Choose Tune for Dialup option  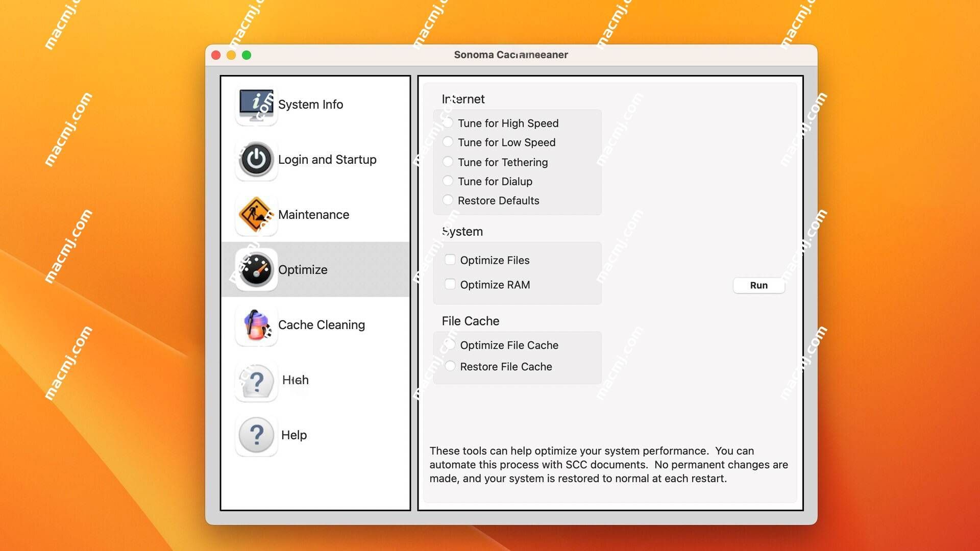(448, 181)
